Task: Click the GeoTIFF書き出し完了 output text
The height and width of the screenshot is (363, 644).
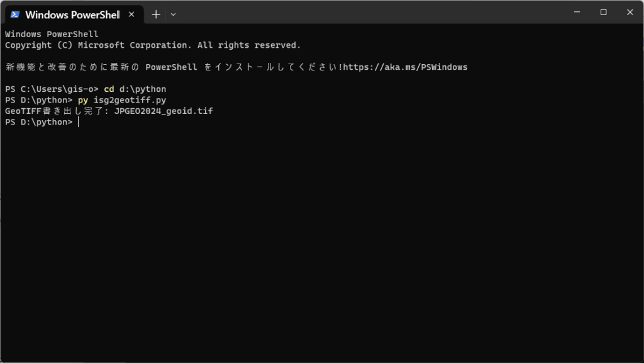Action: pyautogui.click(x=57, y=111)
